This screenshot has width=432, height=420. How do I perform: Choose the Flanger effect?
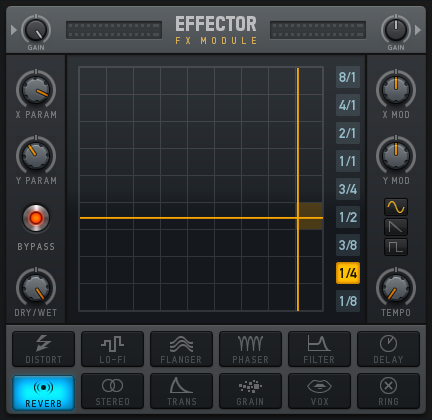[181, 349]
